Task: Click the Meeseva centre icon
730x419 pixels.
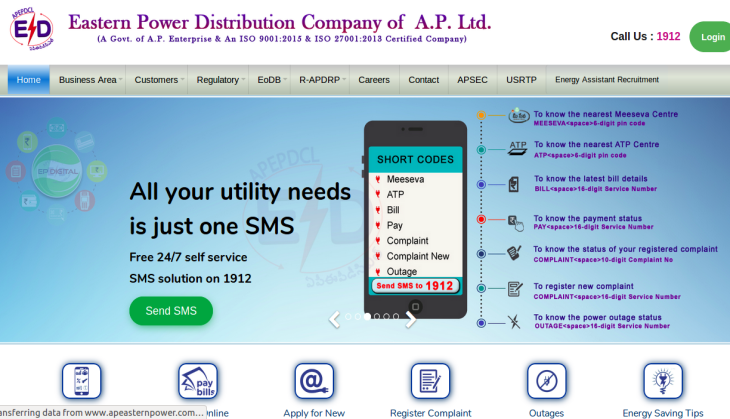Action: 519,115
